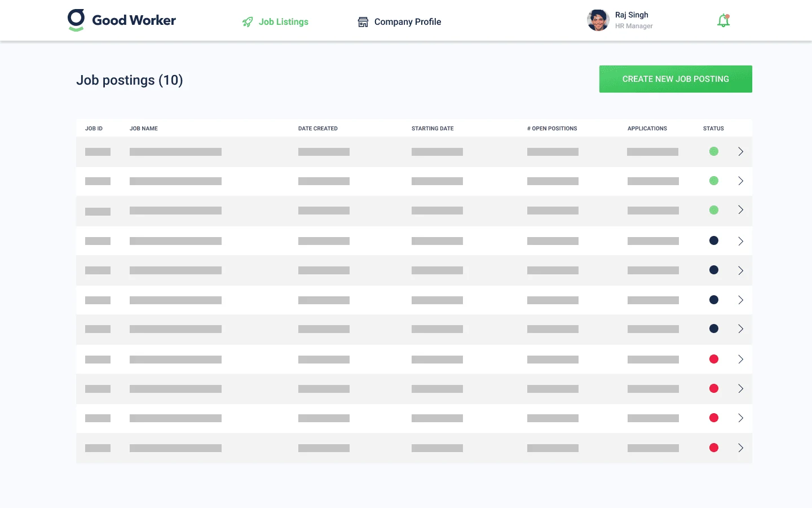The image size is (812, 508).
Task: Click Create New Job Posting button
Action: [x=676, y=79]
